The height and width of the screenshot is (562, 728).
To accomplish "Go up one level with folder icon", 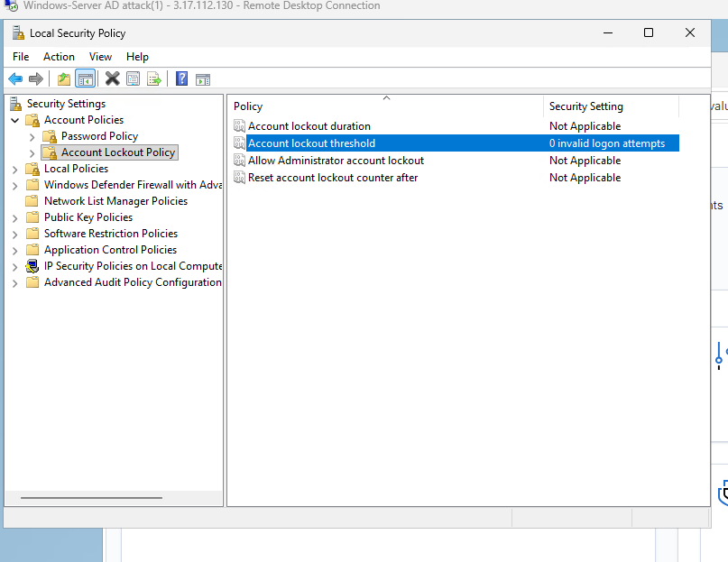I will [x=64, y=79].
